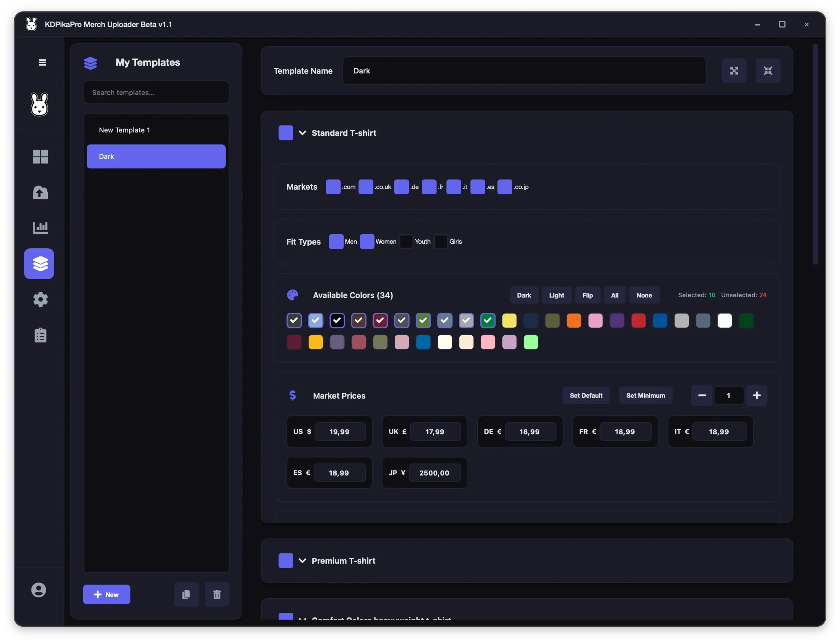The image size is (840, 643).
Task: Open the clipboard log icon
Action: [41, 335]
